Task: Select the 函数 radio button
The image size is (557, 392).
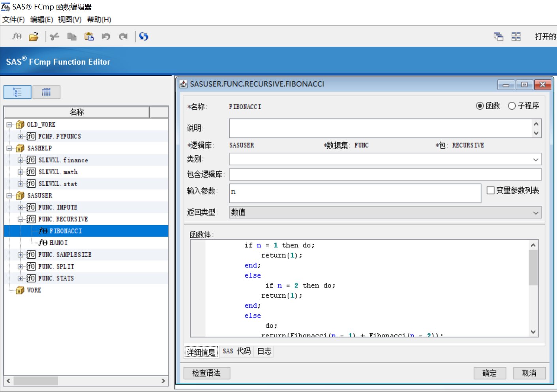Action: [x=480, y=106]
